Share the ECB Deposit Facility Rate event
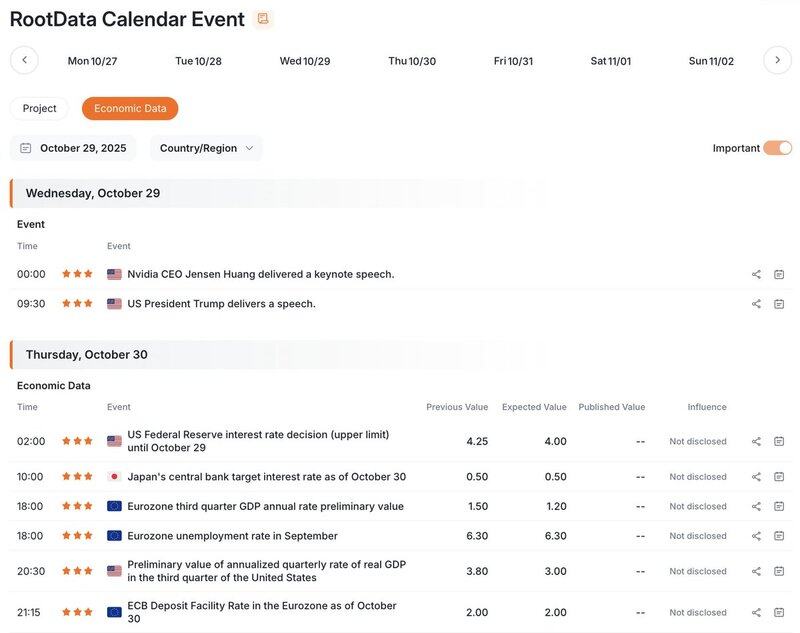Image resolution: width=800 pixels, height=633 pixels. [x=756, y=612]
